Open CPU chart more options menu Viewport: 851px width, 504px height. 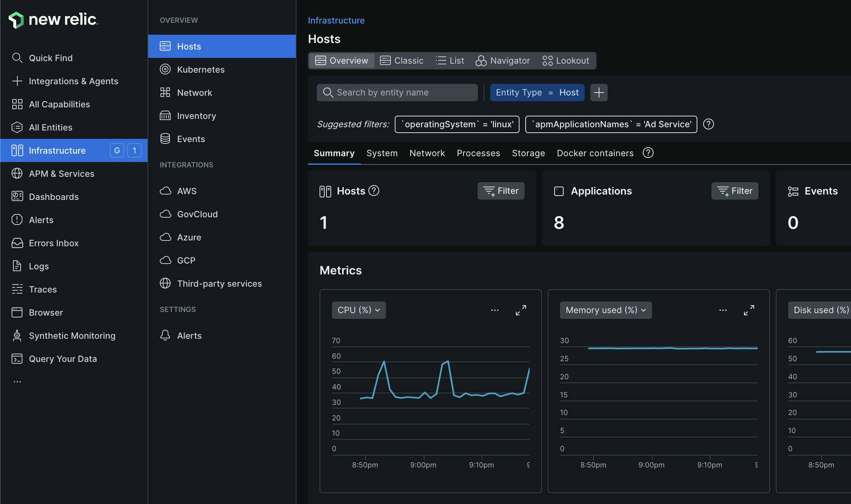click(495, 310)
